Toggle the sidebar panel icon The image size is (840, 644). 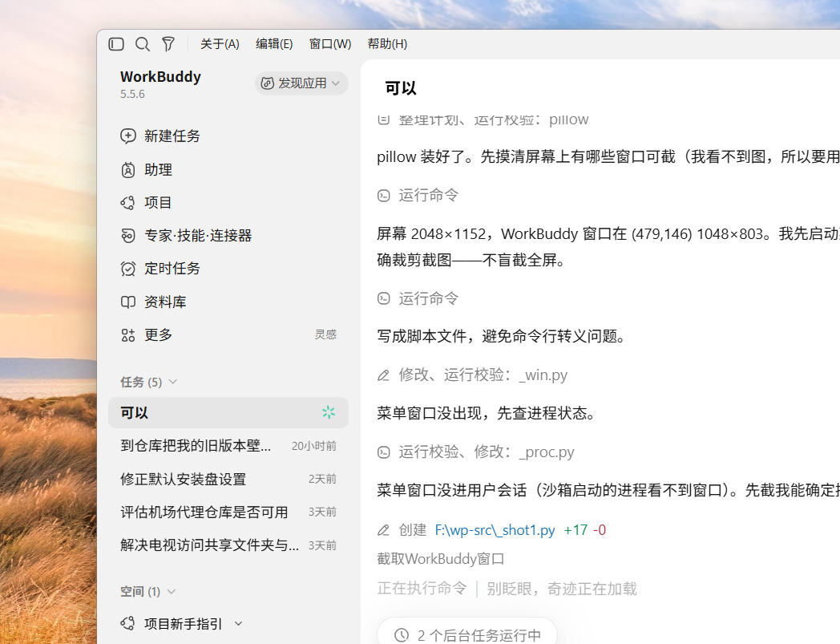pos(116,44)
